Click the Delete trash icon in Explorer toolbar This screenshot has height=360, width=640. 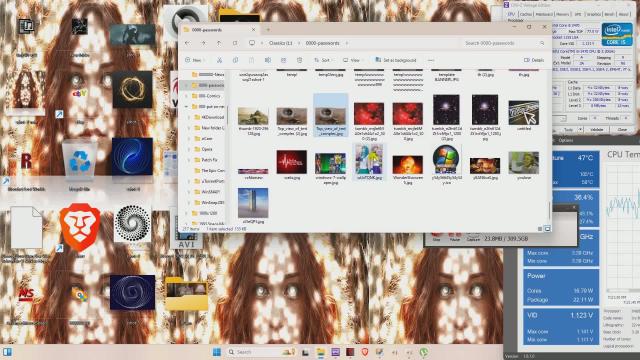300,60
